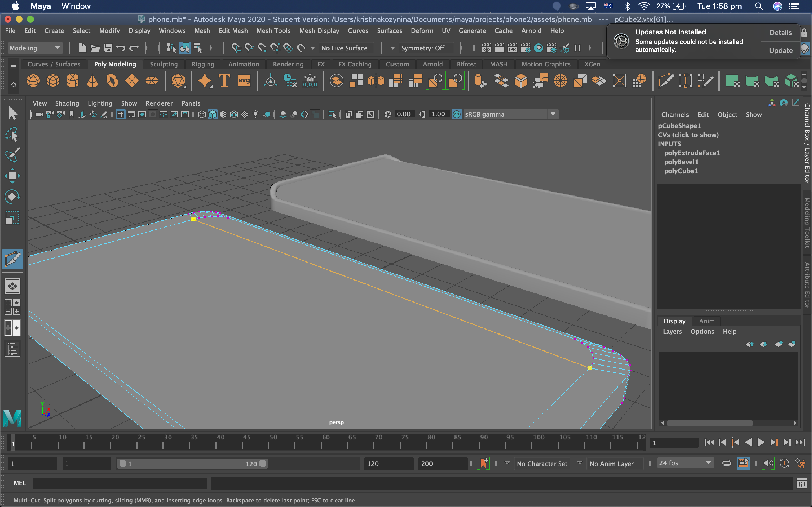This screenshot has width=812, height=507.
Task: Create a polygon sphere from the shelf
Action: 34,81
